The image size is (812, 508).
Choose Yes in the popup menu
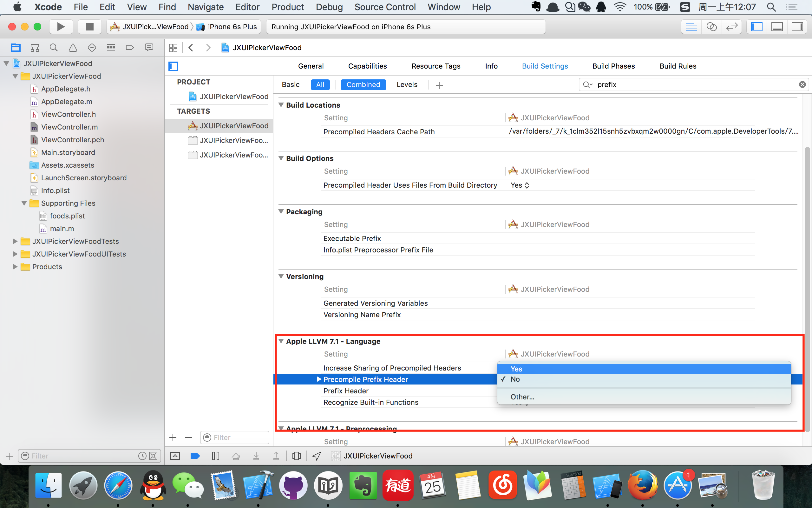[x=644, y=369]
